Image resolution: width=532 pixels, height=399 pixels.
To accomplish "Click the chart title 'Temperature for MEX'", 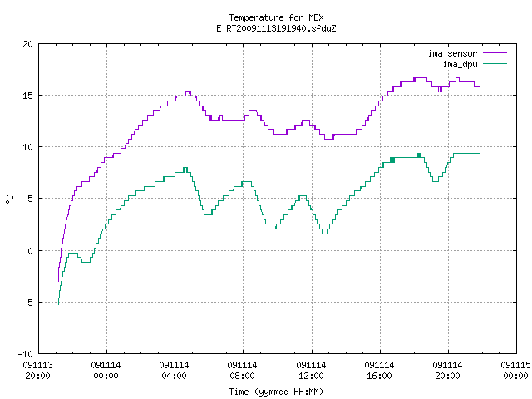I will [276, 17].
